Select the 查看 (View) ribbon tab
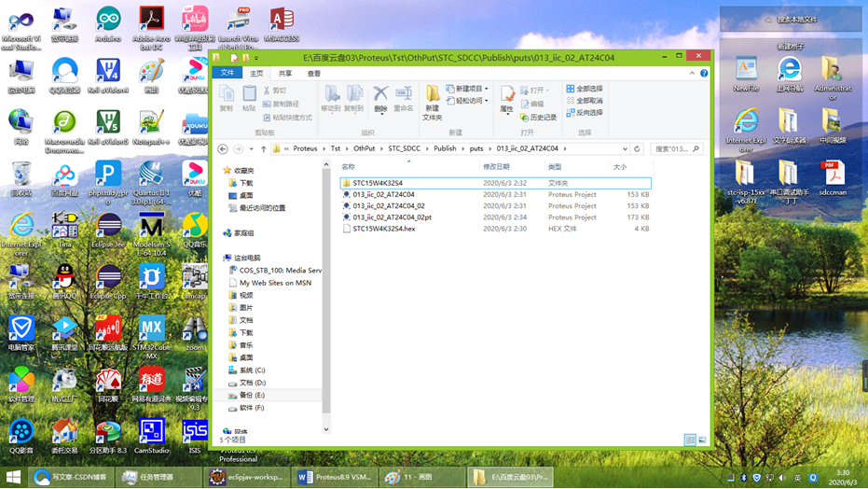This screenshot has height=489, width=868. [x=314, y=73]
